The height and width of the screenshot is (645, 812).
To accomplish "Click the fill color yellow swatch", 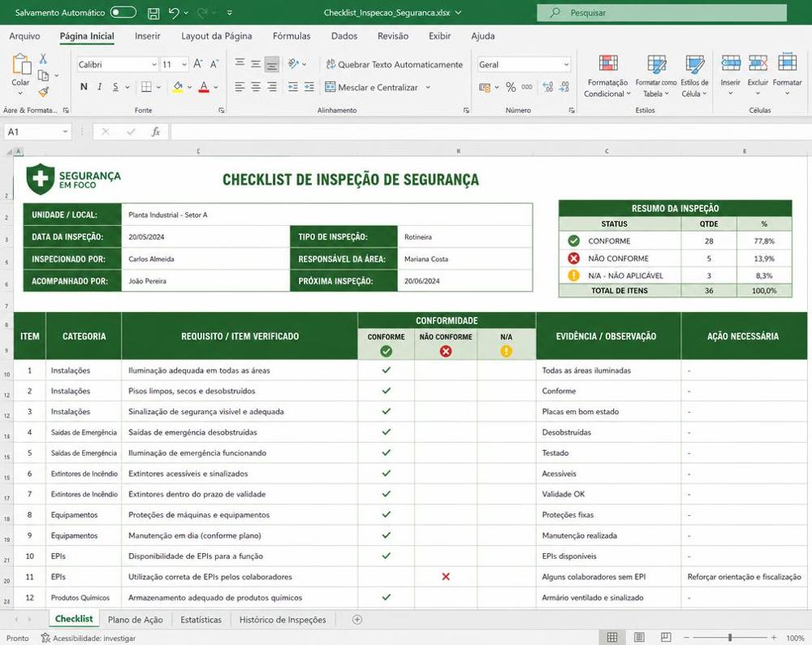I will point(178,87).
